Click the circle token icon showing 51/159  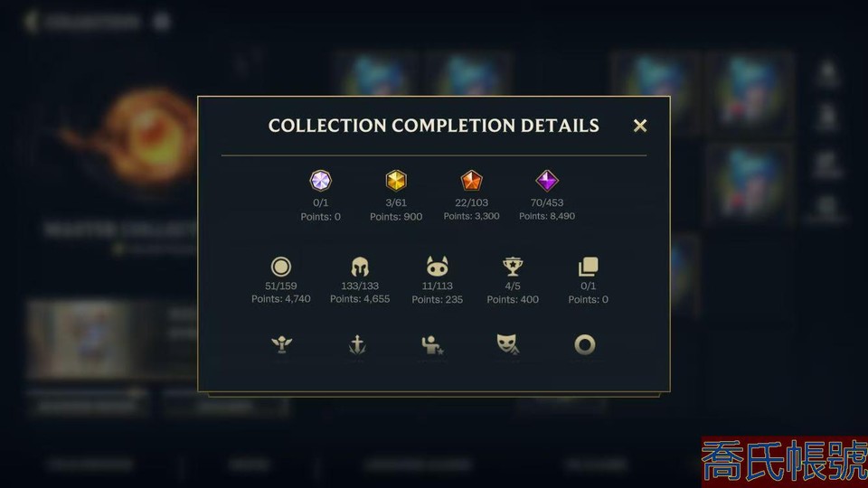click(x=280, y=267)
